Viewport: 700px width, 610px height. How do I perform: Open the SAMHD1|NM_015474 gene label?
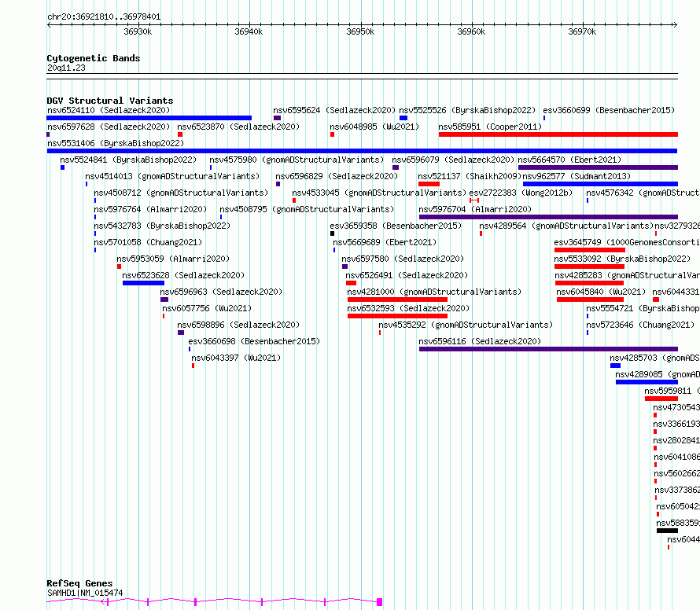tap(85, 593)
